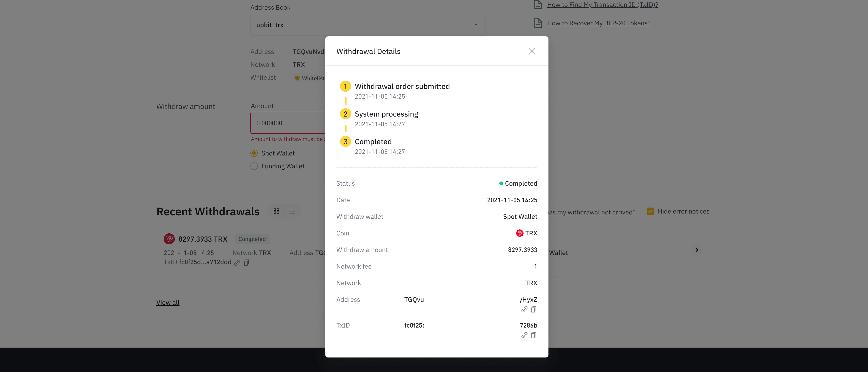
Task: Open How to Recover My BEP-20 Tokens link
Action: click(x=598, y=23)
